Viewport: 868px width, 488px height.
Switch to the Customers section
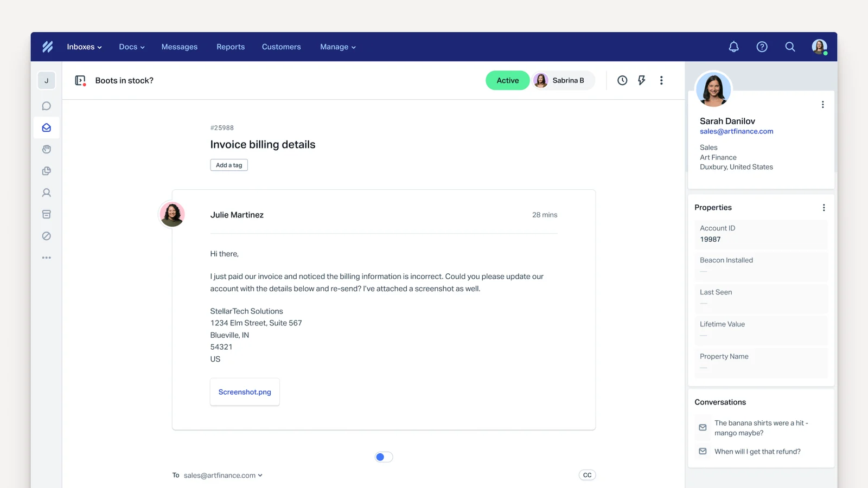click(x=281, y=47)
